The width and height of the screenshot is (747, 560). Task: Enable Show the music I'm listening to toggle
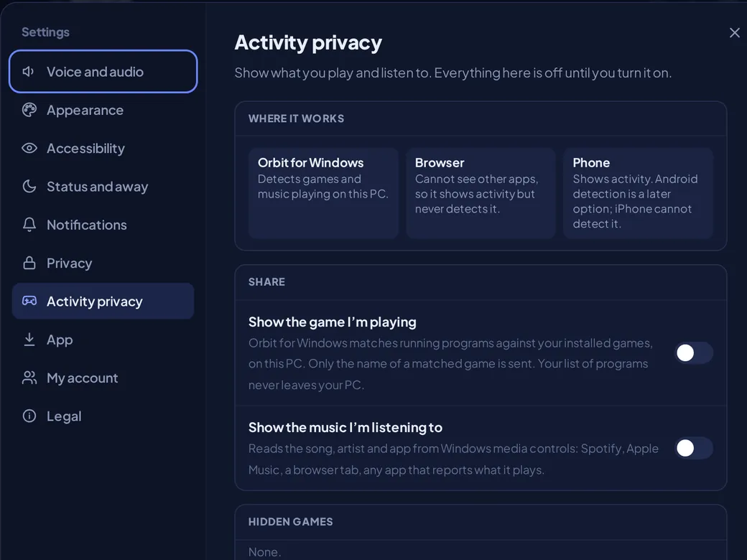pos(694,448)
